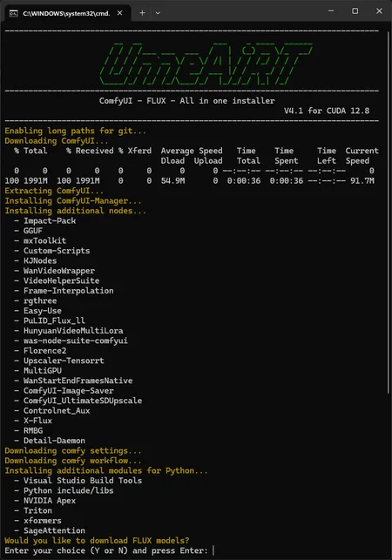The image size is (392, 560).
Task: Open a new terminal tab with the plus button
Action: pos(142,13)
